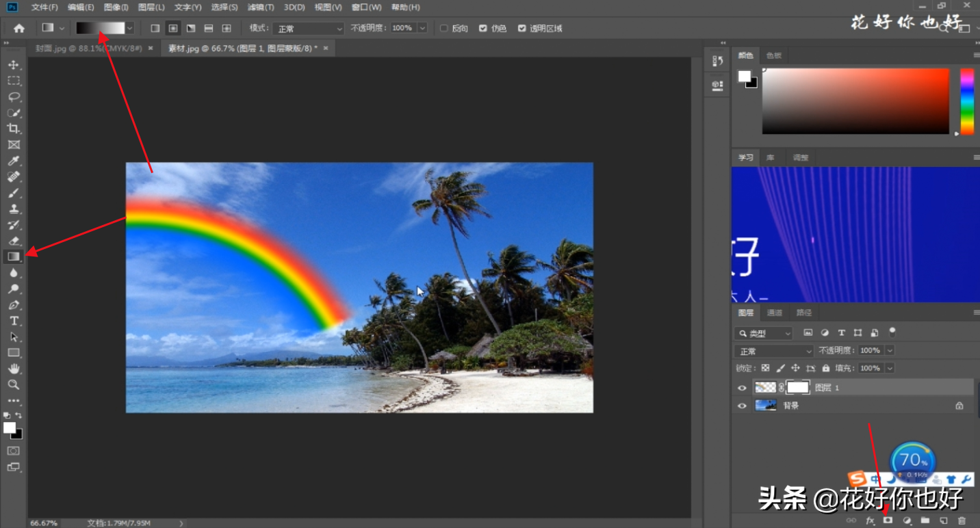Screen dimensions: 980x528
Task: Select the Clone Stamp tool
Action: click(x=13, y=209)
